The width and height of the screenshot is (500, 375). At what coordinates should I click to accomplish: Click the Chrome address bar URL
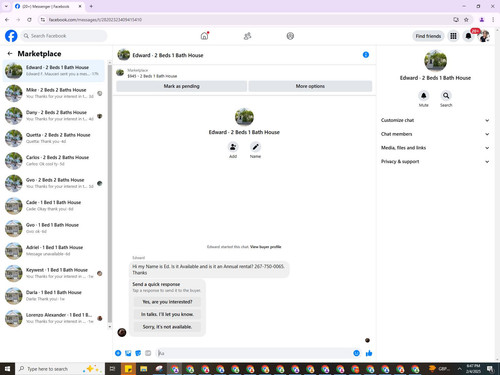coord(95,20)
